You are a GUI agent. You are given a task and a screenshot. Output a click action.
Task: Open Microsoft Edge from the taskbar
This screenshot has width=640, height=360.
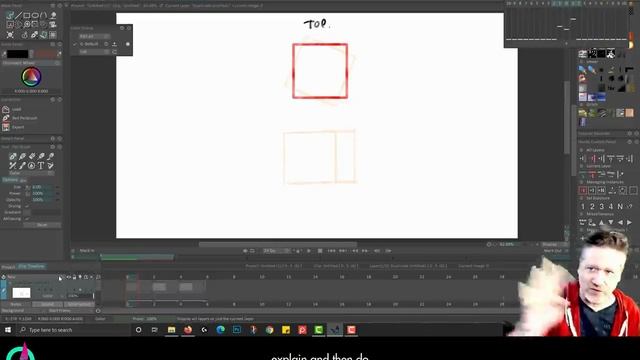click(220, 330)
